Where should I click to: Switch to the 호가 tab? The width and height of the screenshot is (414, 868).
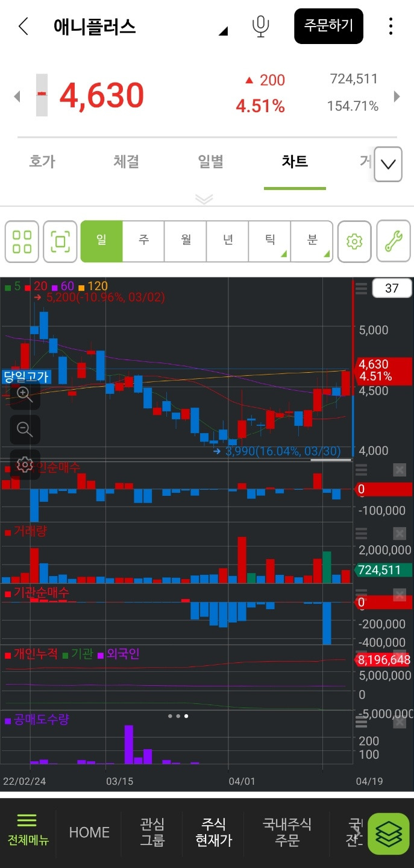pos(42,162)
